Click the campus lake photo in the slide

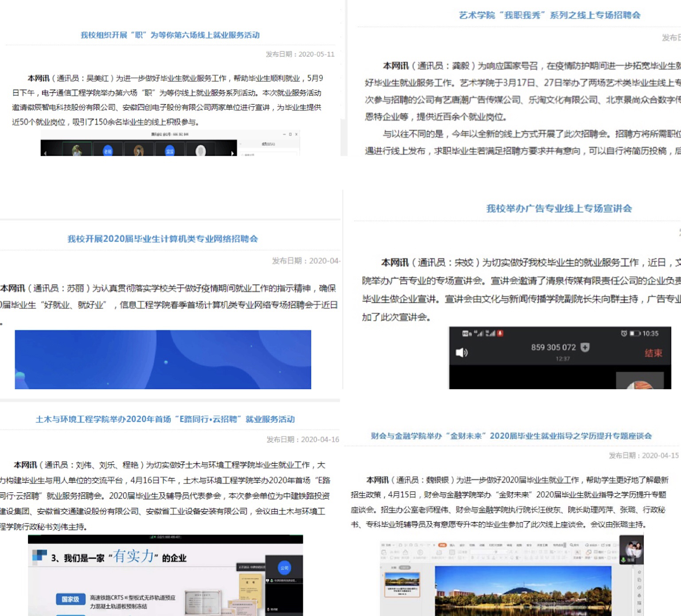click(523, 591)
